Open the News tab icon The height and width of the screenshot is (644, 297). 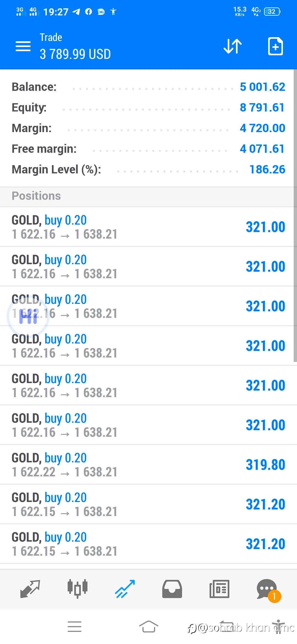click(219, 589)
